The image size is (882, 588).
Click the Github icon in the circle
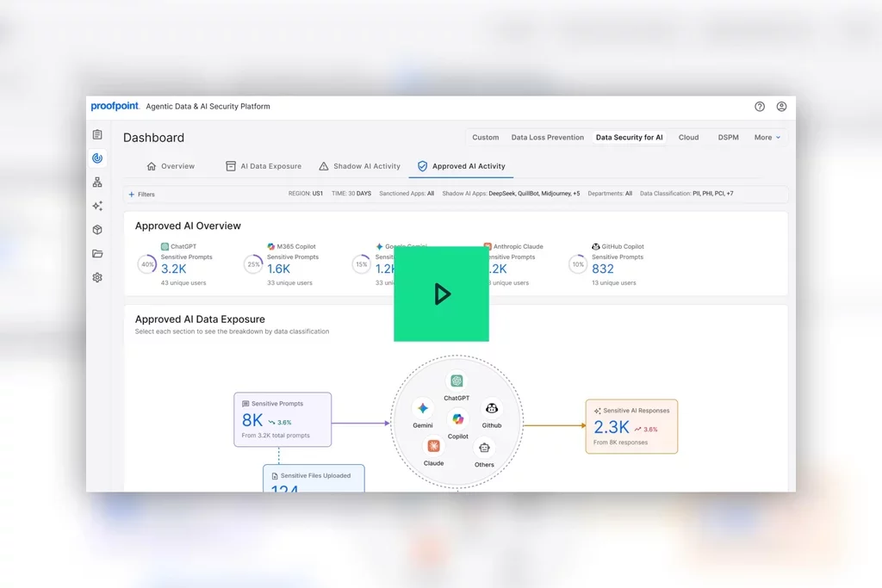(x=492, y=408)
